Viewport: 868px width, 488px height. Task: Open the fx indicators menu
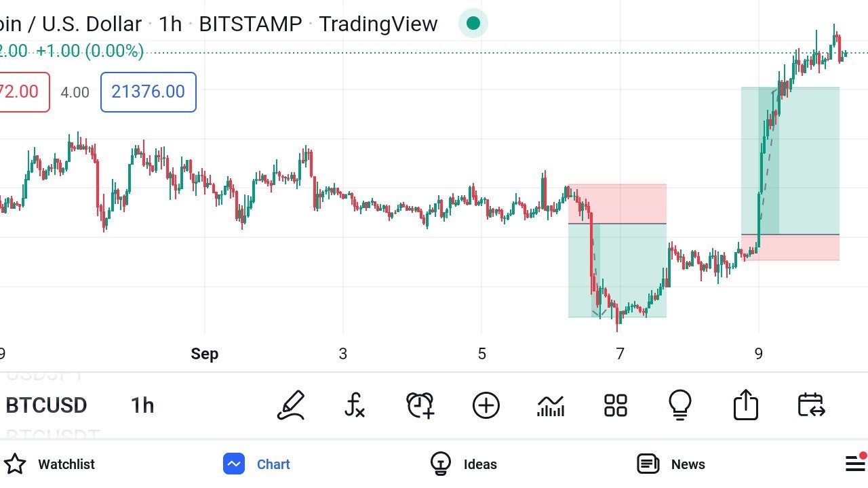(x=355, y=405)
